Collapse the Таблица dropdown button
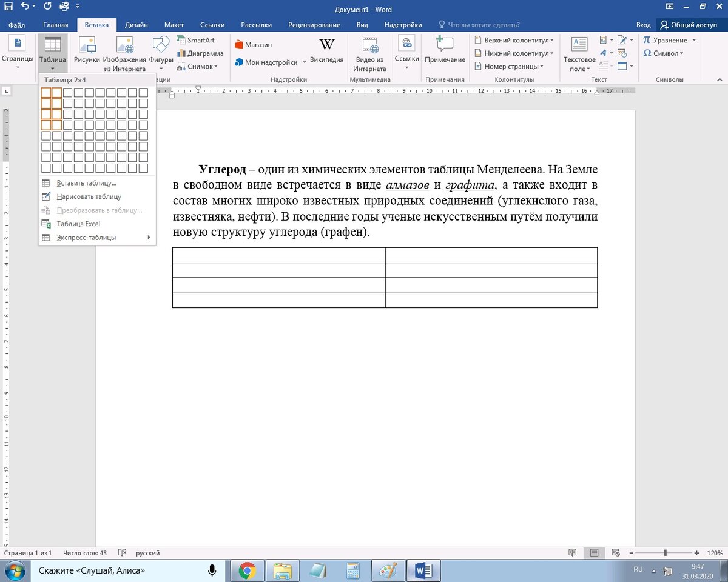The width and height of the screenshot is (728, 582). click(x=53, y=53)
